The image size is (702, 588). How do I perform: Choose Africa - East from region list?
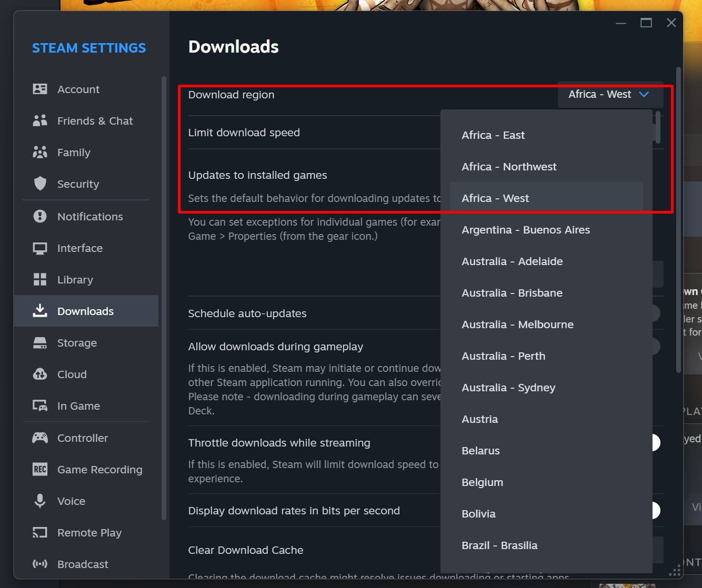coord(546,135)
